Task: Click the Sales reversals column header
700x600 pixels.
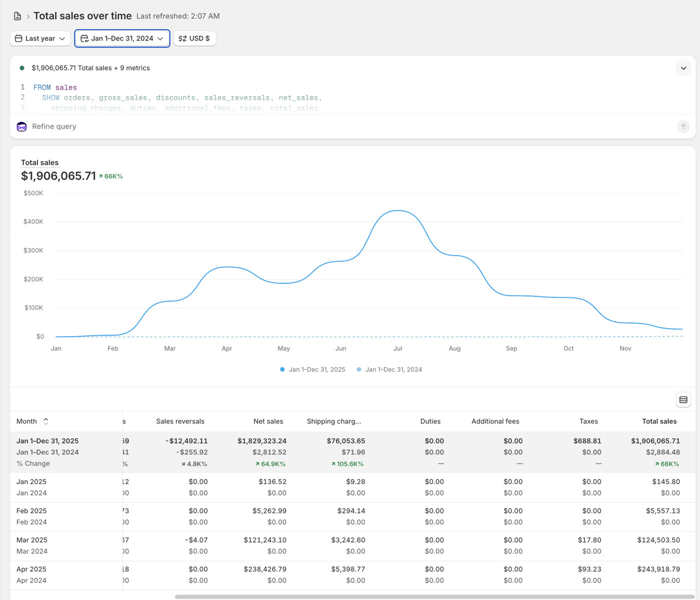Action: pos(180,421)
